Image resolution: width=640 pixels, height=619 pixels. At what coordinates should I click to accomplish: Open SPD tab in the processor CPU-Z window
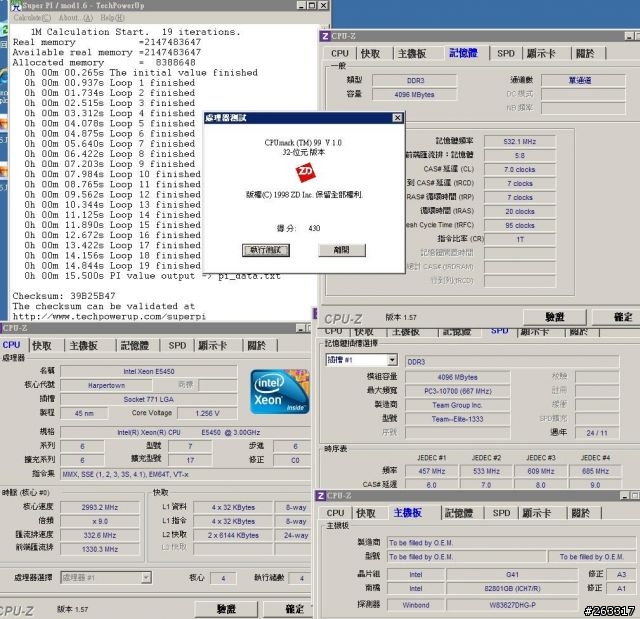click(x=177, y=346)
